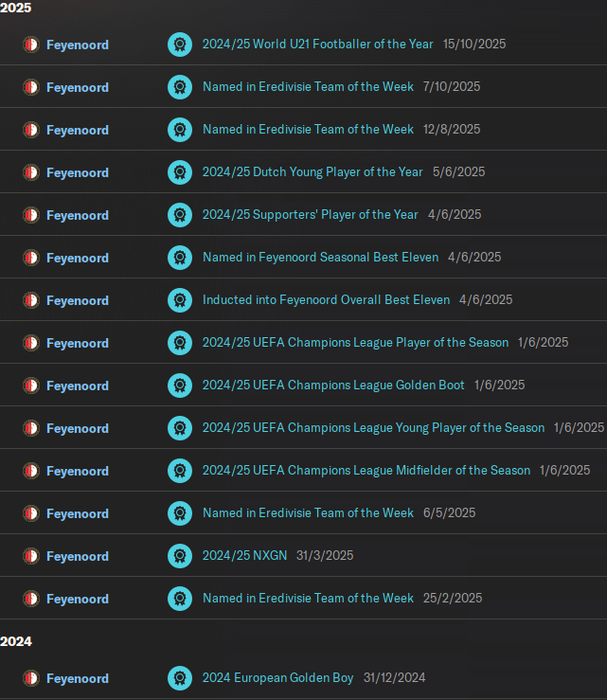Click Feyenoord crest in Dutch Young Player row
The image size is (607, 700).
[31, 172]
